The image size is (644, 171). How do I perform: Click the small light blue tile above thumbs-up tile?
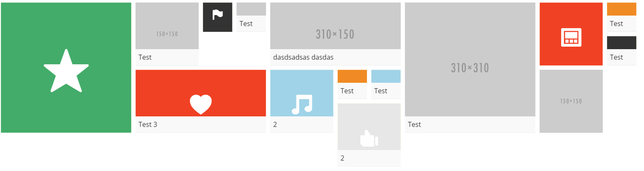coord(386,76)
